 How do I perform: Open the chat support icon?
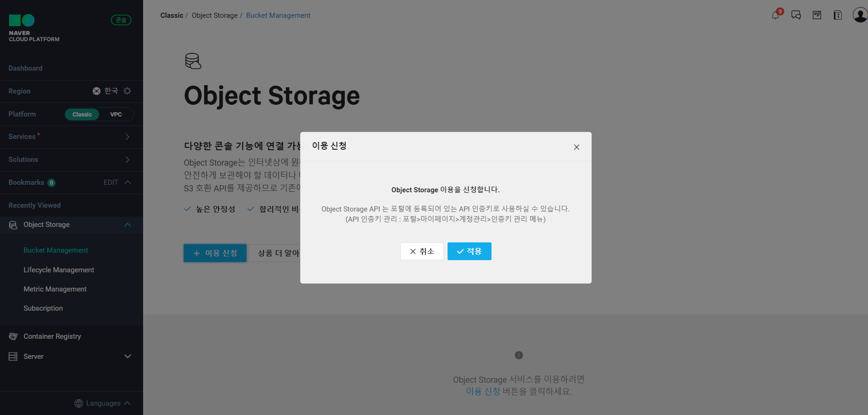796,15
